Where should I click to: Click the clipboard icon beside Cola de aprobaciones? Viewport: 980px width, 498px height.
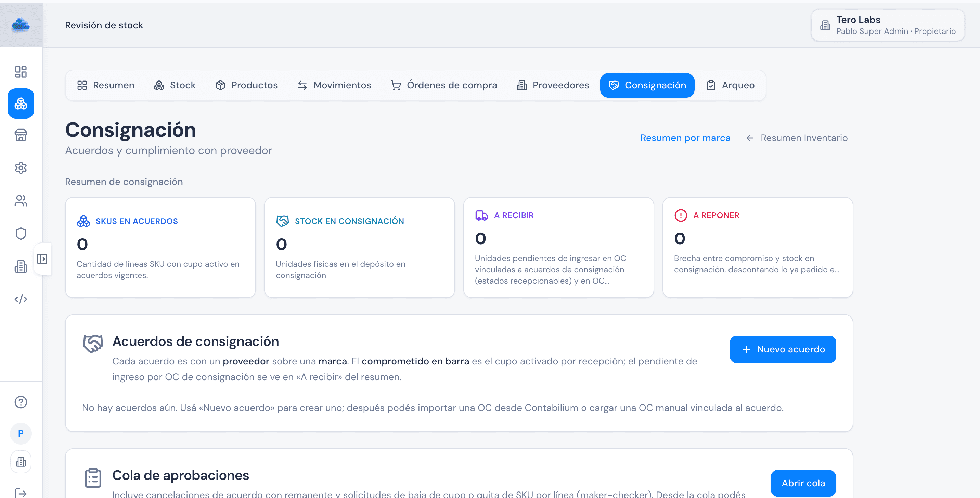coord(93,478)
